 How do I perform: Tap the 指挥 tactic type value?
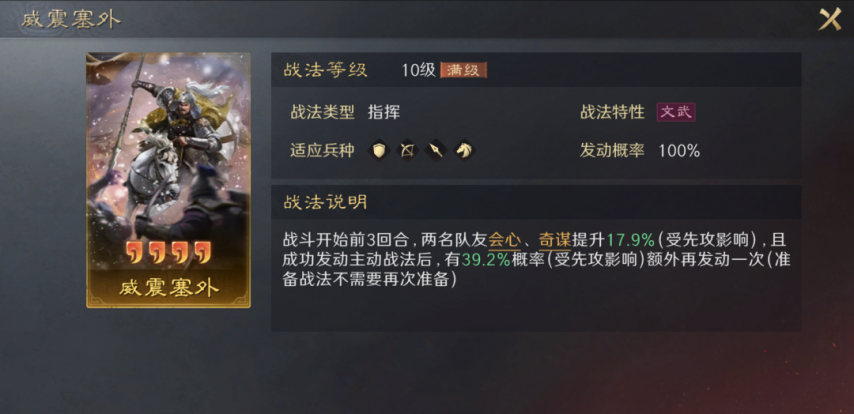(383, 112)
